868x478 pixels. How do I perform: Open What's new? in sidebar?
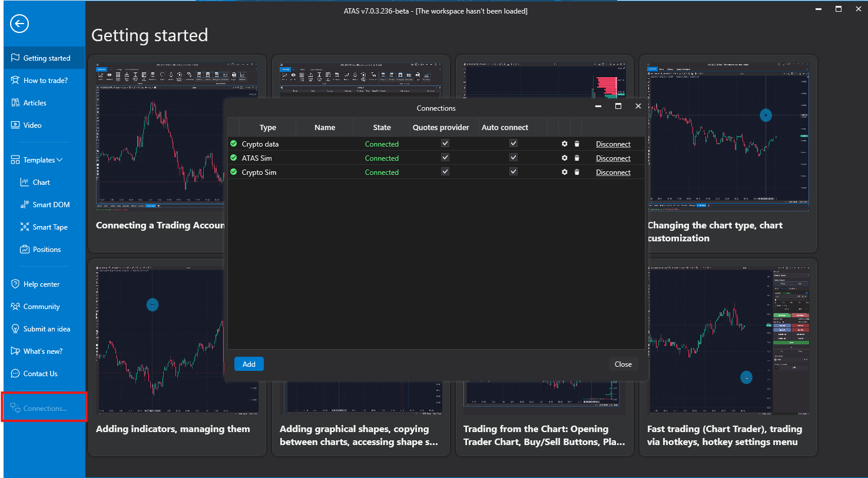click(44, 351)
